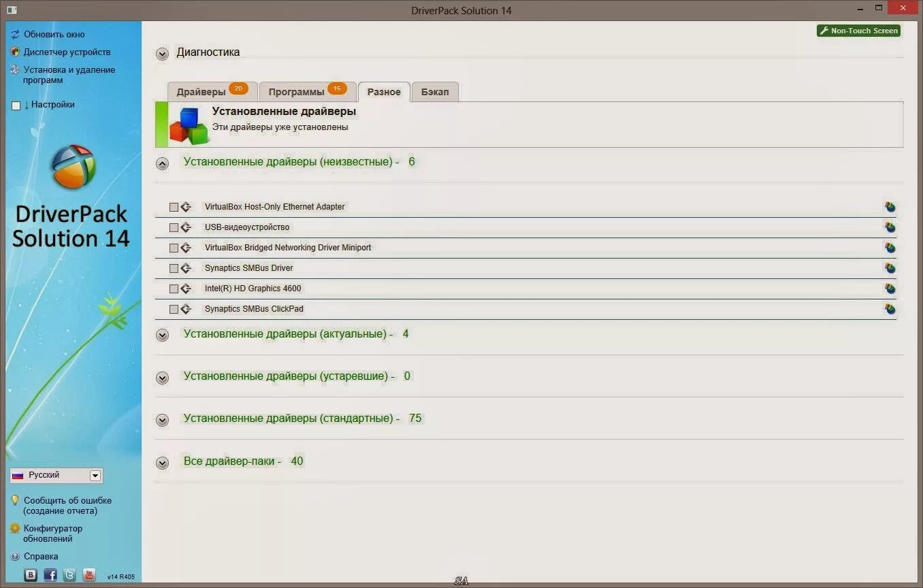Click the DriverPack Solution logo ball

click(74, 167)
